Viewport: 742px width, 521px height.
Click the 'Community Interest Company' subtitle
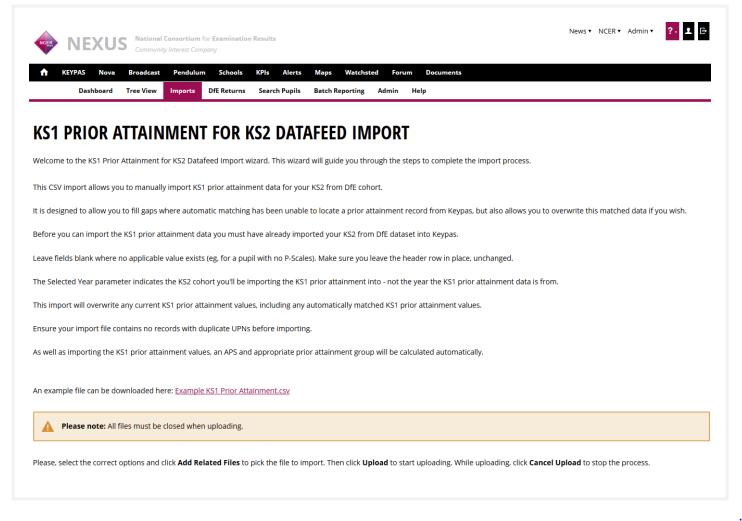coord(176,49)
